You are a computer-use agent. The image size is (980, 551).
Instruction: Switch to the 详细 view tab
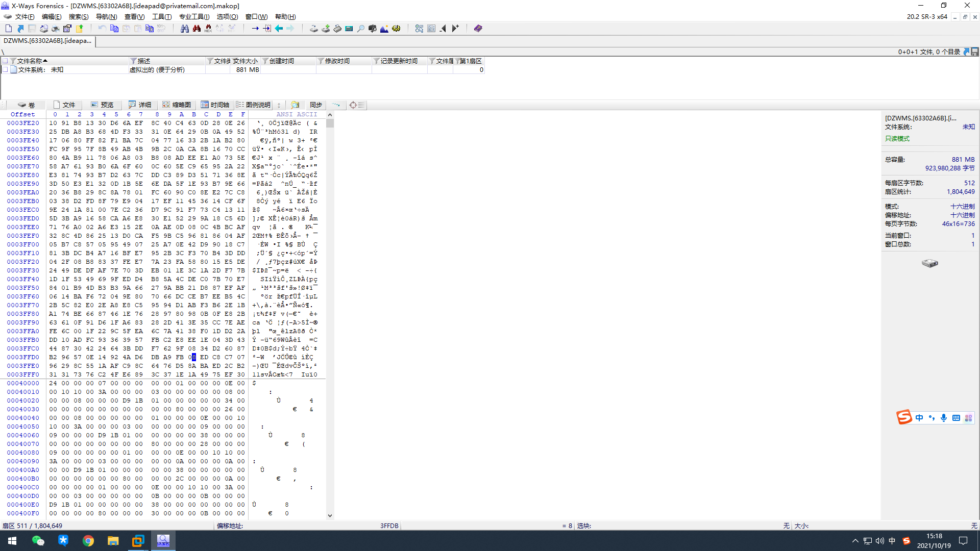coord(140,105)
